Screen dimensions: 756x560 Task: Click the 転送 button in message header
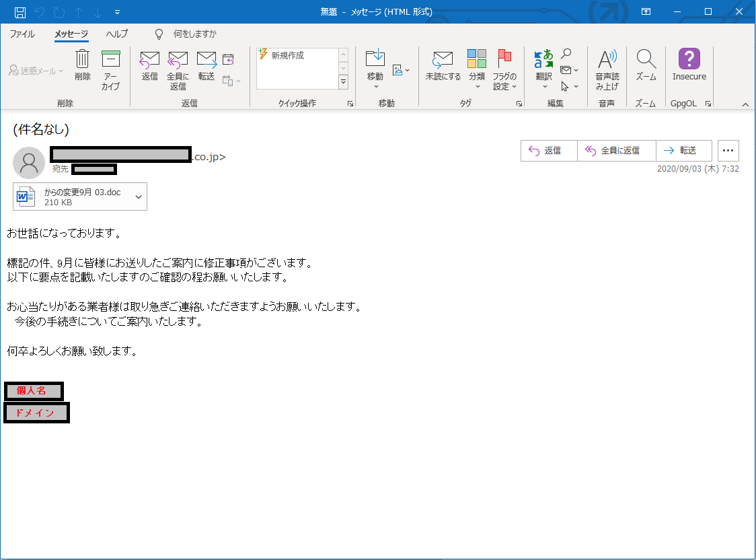pos(683,151)
